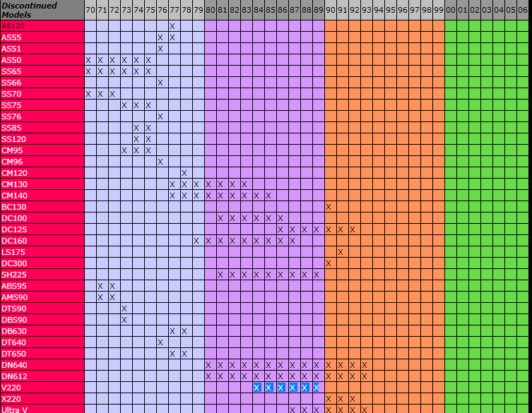Click the 00 year column header
Screen dimensions: 532x413
coord(450,11)
